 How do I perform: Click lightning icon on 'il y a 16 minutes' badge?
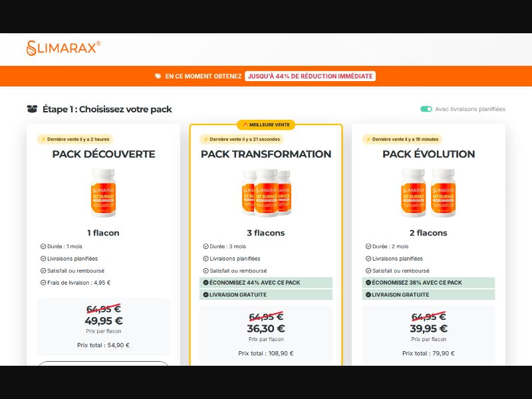point(368,140)
